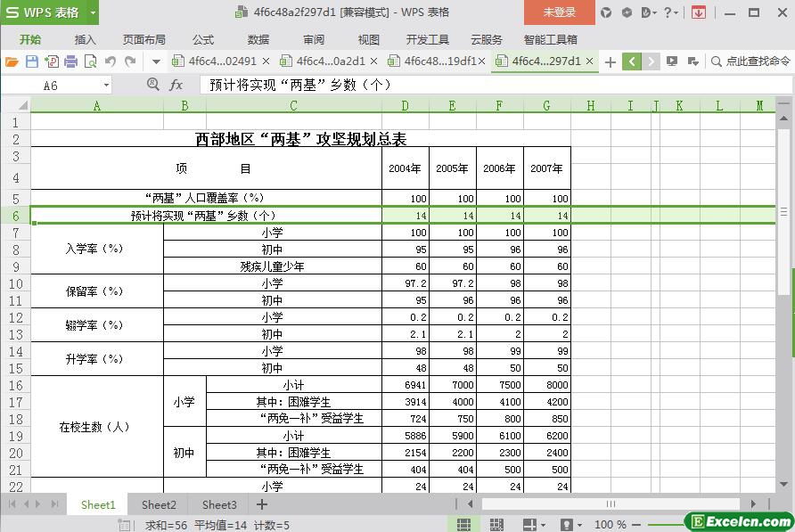Click the zoom magnifier icon beside formula bar
The image size is (795, 532).
click(152, 85)
